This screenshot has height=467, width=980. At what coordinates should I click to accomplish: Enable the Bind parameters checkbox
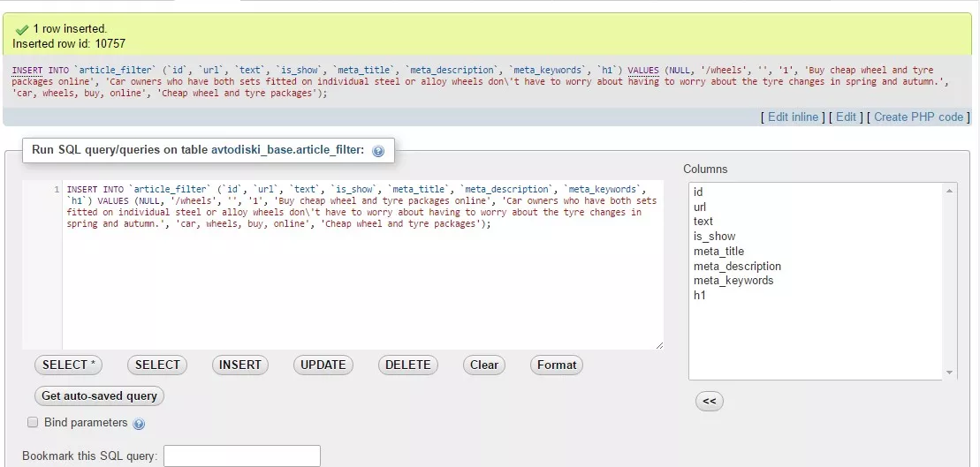33,423
